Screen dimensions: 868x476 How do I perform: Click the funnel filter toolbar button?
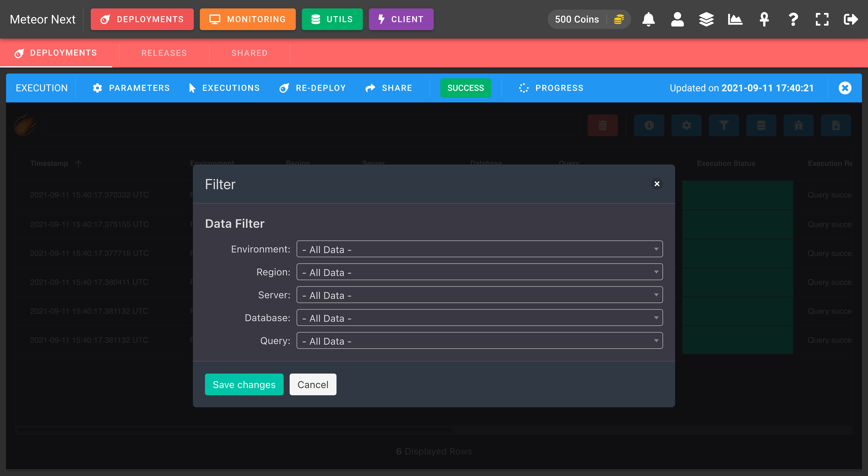[x=724, y=125]
